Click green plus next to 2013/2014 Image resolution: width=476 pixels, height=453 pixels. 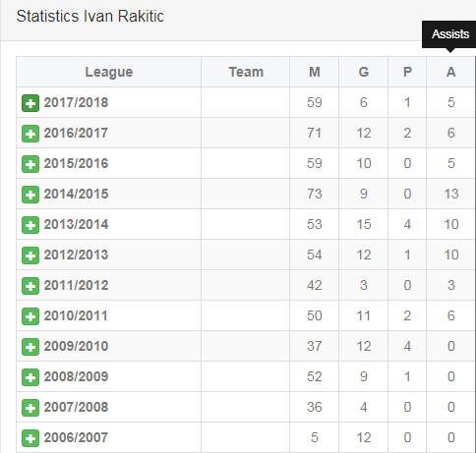click(x=30, y=225)
